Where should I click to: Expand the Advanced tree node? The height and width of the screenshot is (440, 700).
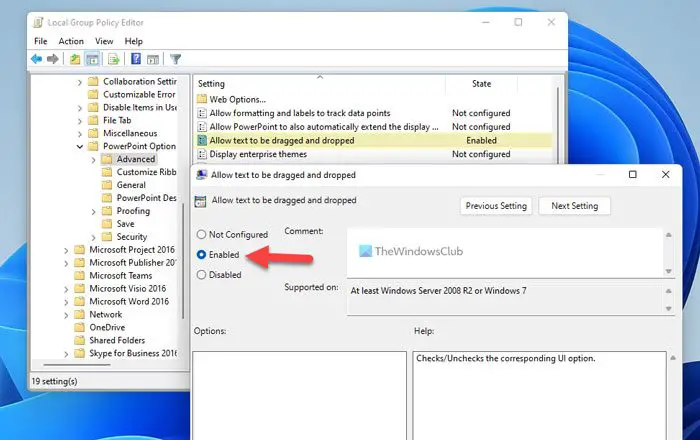93,160
